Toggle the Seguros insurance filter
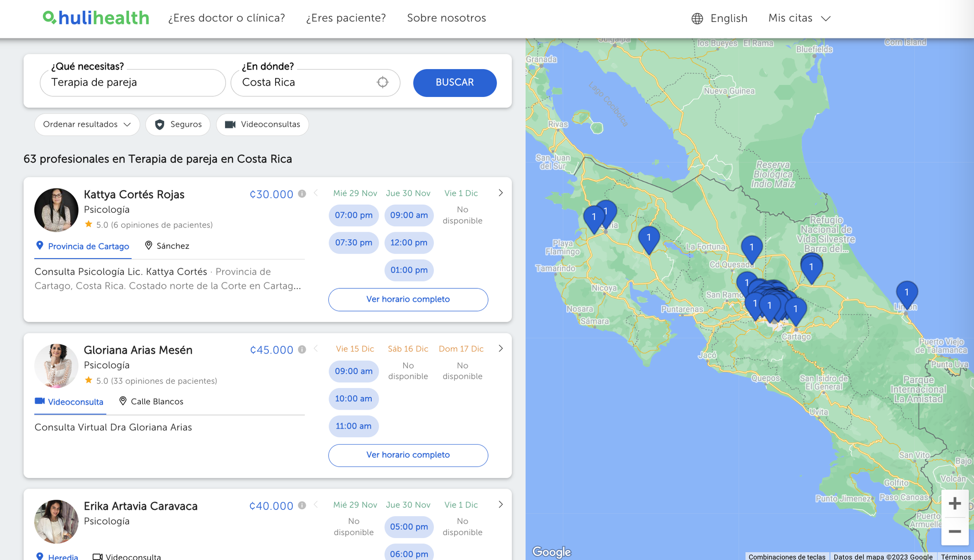Viewport: 974px width, 560px height. coord(178,125)
